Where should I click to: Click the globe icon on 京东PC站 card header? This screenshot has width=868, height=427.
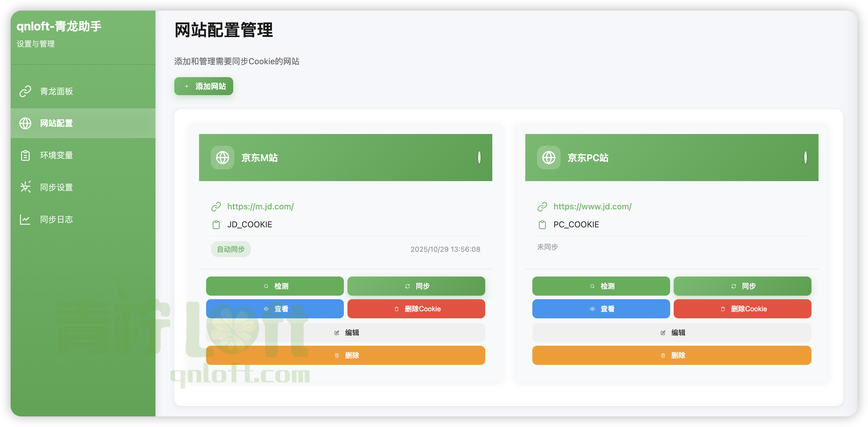pos(548,157)
